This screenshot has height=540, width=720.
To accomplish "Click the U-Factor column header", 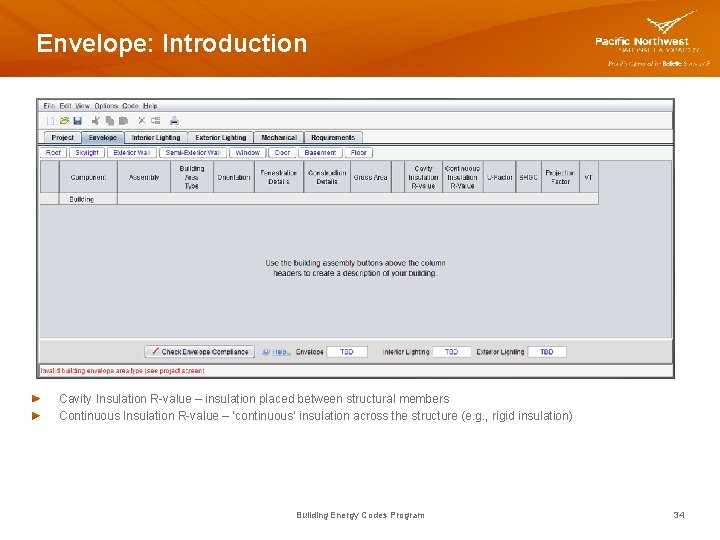I will [x=500, y=177].
